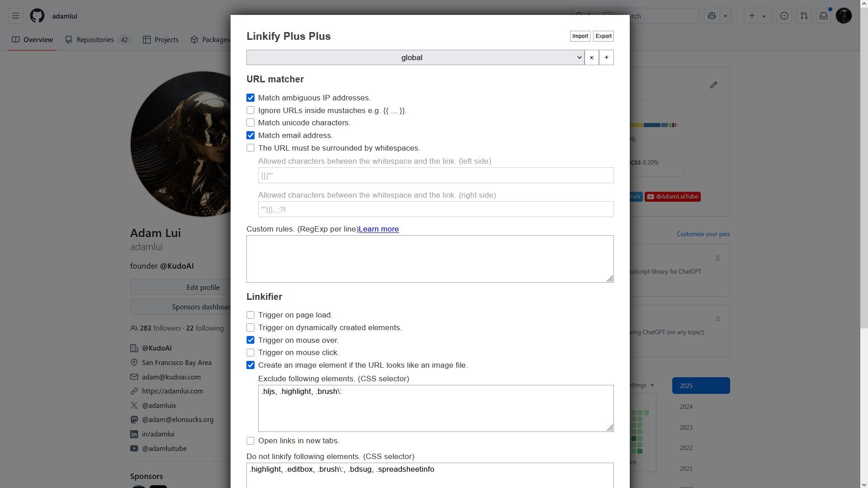Open the Learn more link
The image size is (868, 488).
[x=378, y=229]
